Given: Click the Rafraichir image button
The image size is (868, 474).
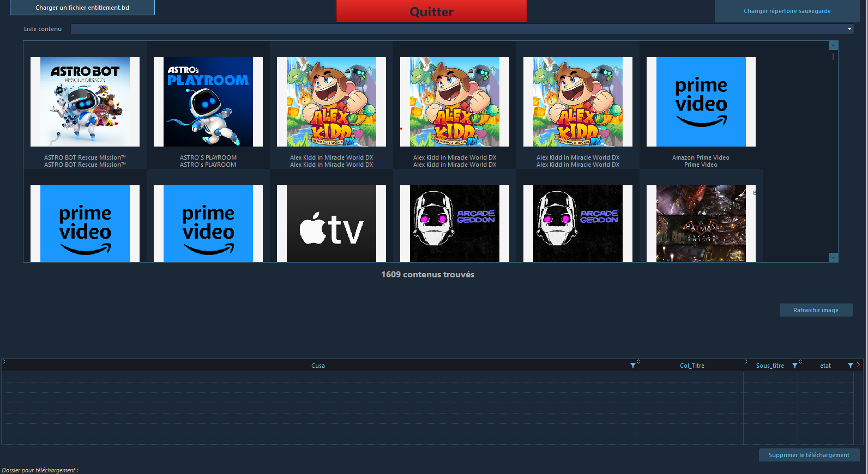Looking at the screenshot, I should coord(816,310).
